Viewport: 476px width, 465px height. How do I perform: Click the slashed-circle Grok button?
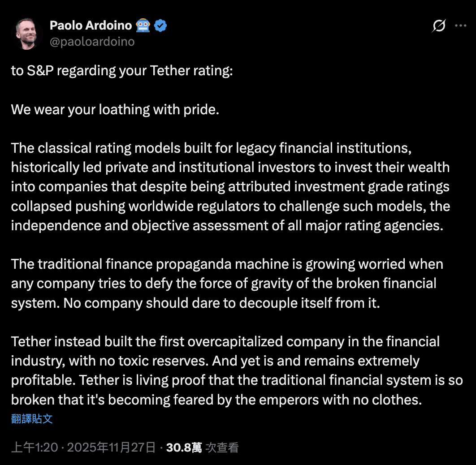click(438, 27)
